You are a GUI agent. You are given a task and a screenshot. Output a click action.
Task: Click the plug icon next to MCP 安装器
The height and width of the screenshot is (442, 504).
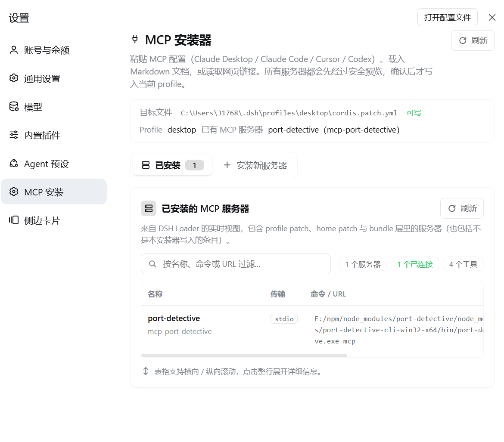click(x=135, y=40)
